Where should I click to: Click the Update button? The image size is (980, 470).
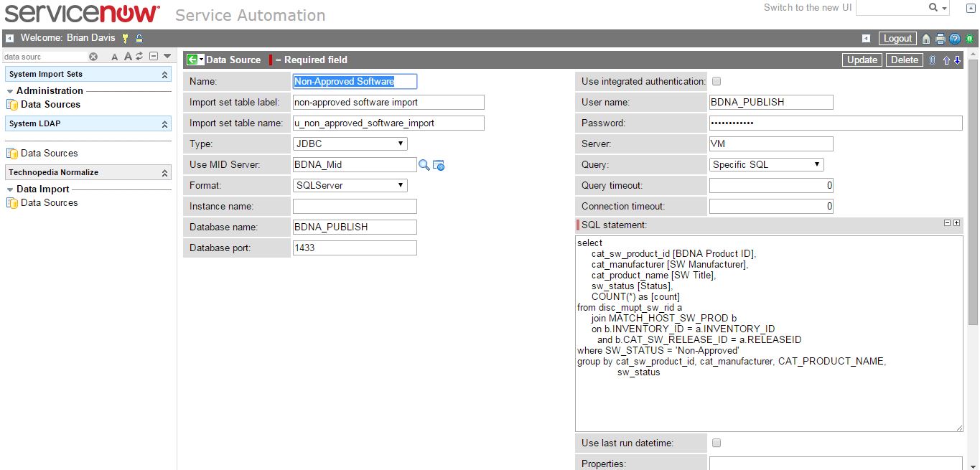tap(862, 60)
